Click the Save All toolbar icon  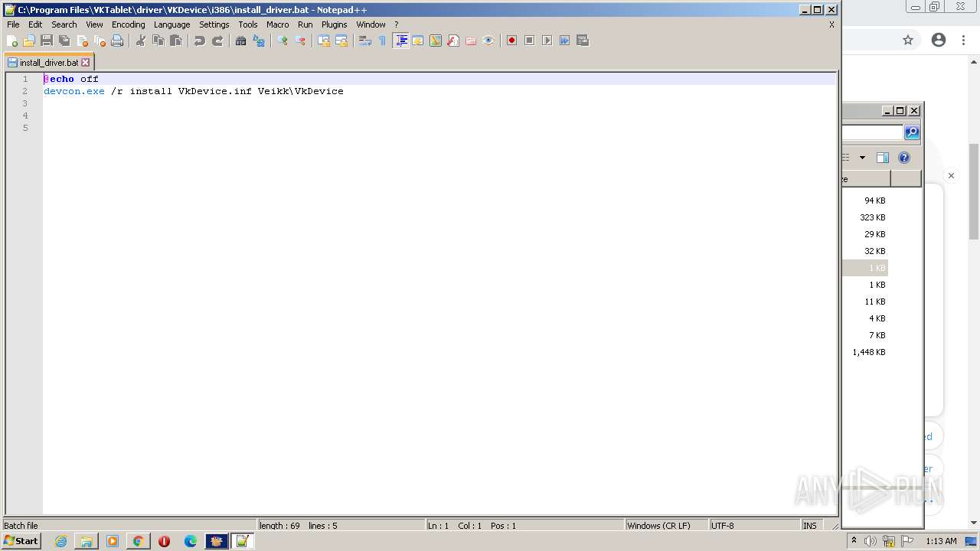coord(64,41)
